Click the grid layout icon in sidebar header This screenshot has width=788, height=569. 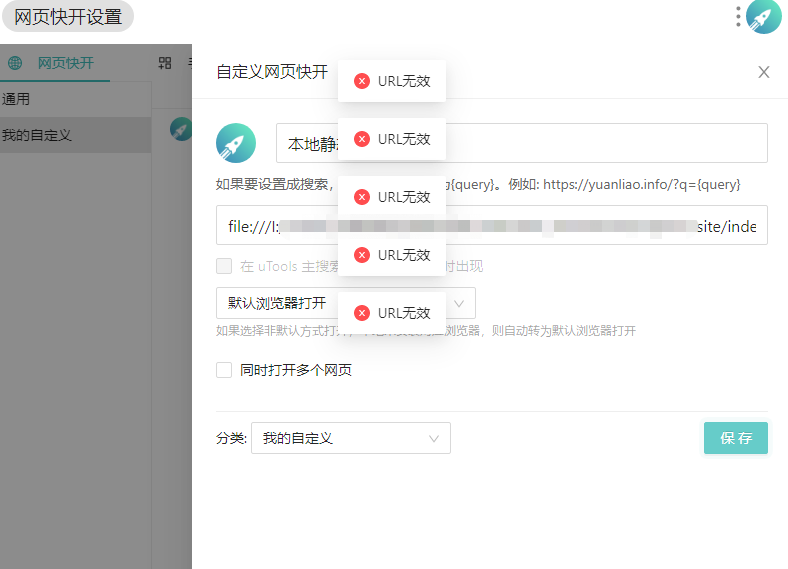click(x=165, y=63)
